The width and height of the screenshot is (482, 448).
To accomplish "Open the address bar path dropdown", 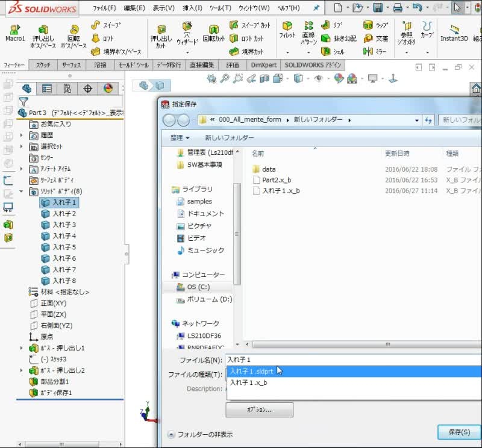I will (x=417, y=120).
